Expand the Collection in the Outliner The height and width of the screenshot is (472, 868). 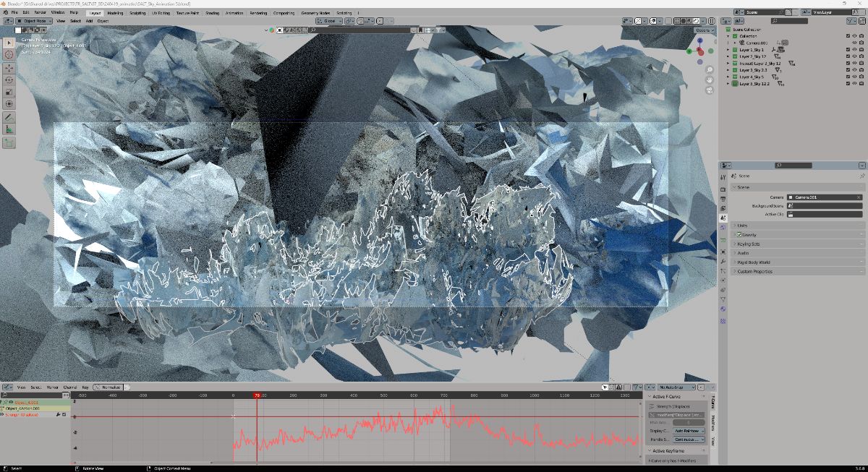click(728, 36)
